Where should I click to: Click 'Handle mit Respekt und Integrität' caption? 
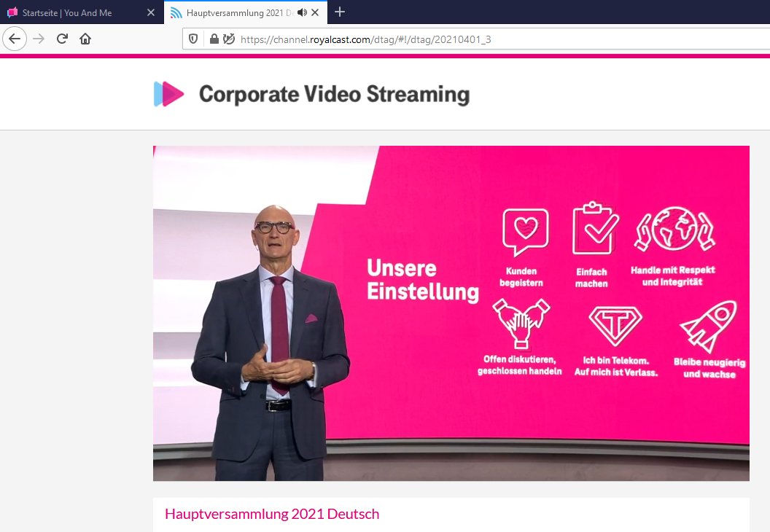pyautogui.click(x=673, y=275)
